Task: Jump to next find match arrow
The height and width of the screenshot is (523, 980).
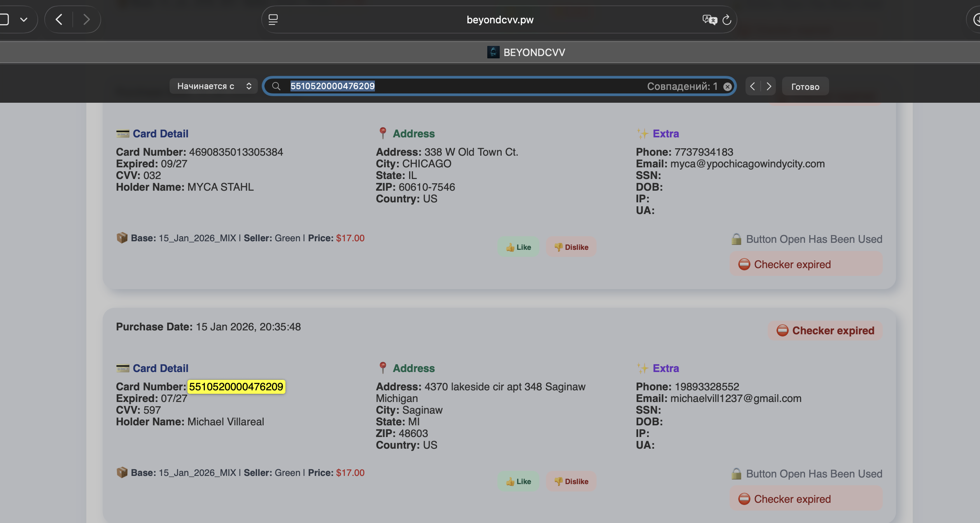Action: point(769,86)
